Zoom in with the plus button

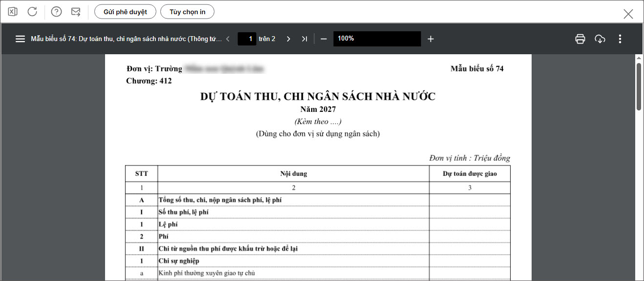[x=430, y=39]
